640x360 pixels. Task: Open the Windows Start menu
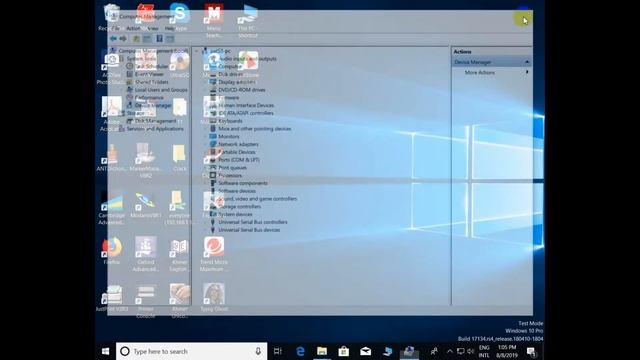click(x=105, y=351)
